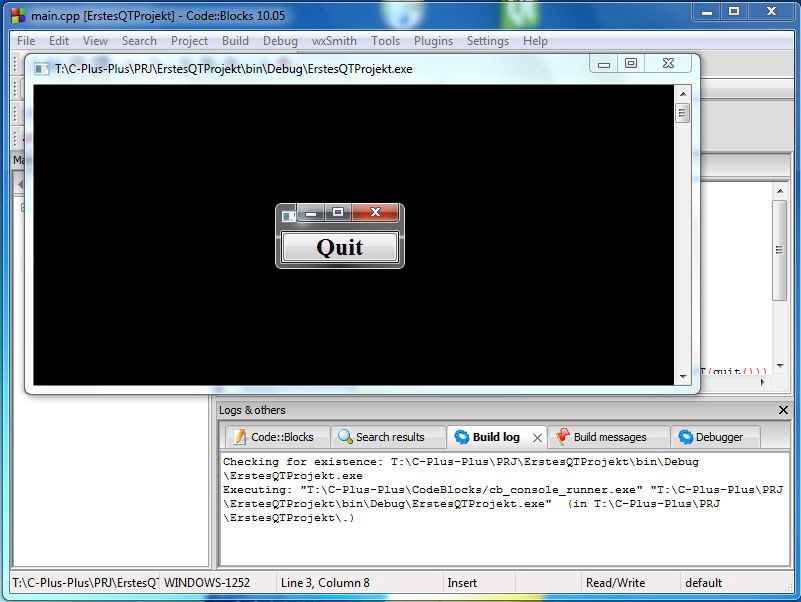Open the Debug menu
The image size is (801, 602).
click(x=280, y=41)
